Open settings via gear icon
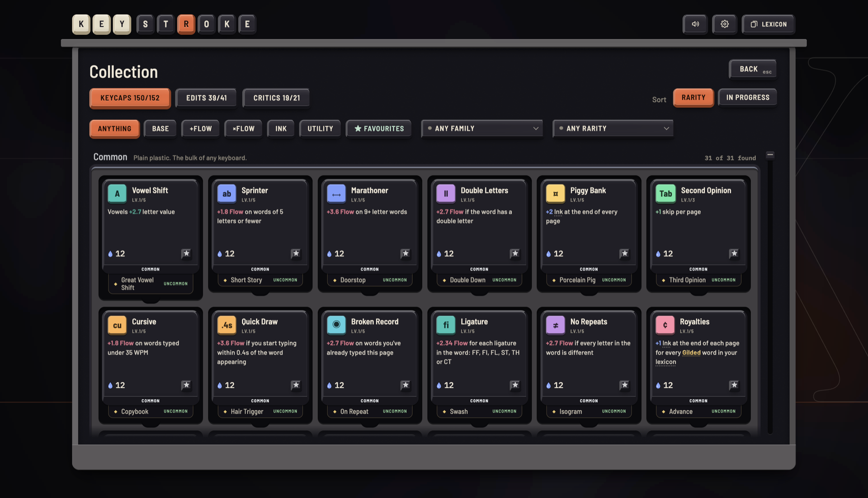The height and width of the screenshot is (498, 868). (725, 24)
